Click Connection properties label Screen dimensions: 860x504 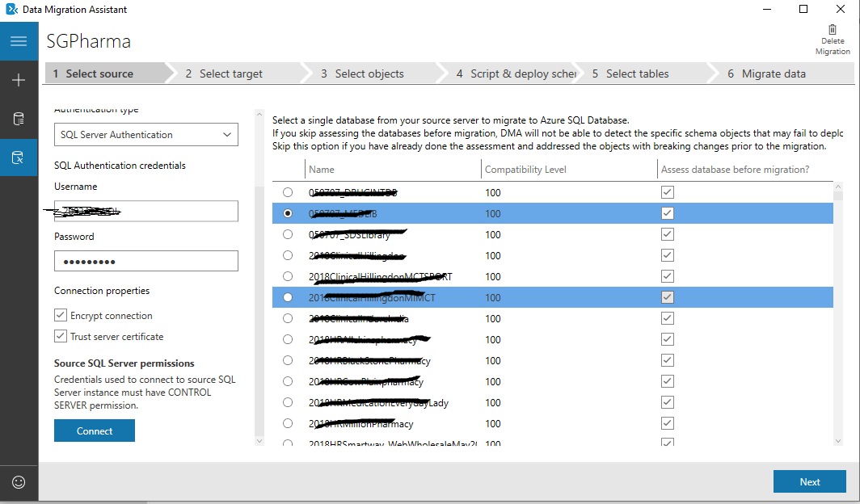pyautogui.click(x=102, y=290)
